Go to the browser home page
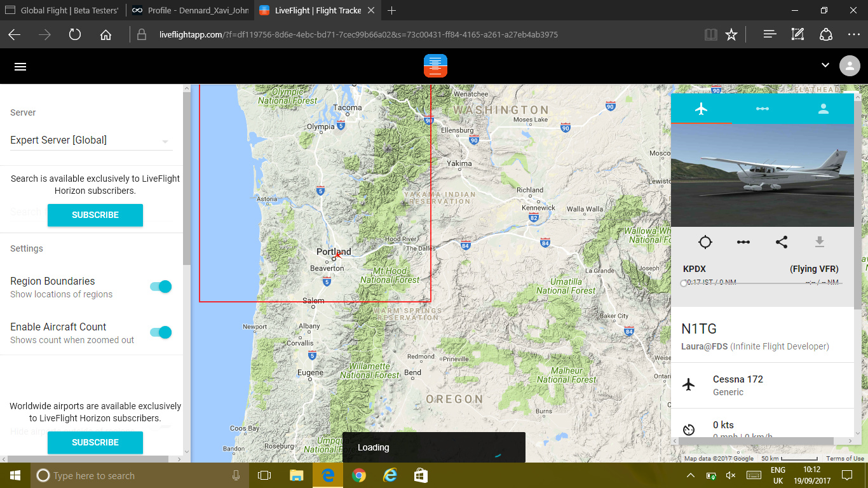The image size is (868, 488). coord(105,35)
